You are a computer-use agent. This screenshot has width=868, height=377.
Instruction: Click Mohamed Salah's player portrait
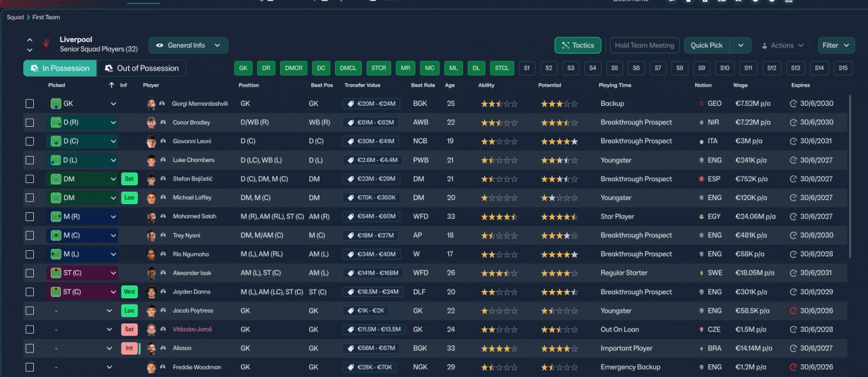click(x=151, y=216)
